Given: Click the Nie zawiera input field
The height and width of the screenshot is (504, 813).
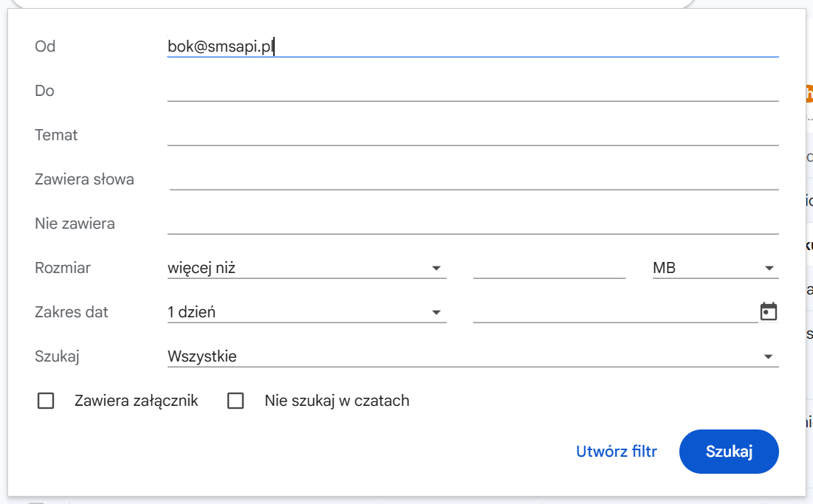Looking at the screenshot, I should click(x=473, y=224).
